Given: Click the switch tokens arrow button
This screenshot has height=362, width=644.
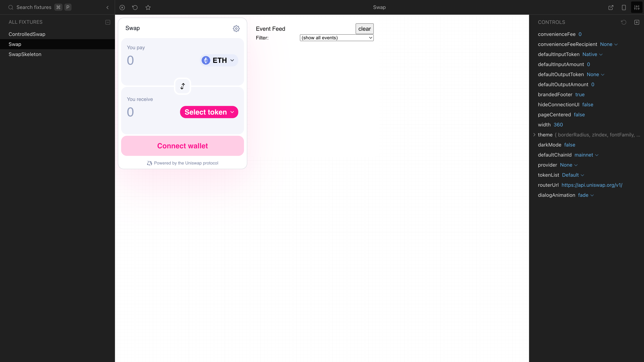Looking at the screenshot, I should 183,86.
